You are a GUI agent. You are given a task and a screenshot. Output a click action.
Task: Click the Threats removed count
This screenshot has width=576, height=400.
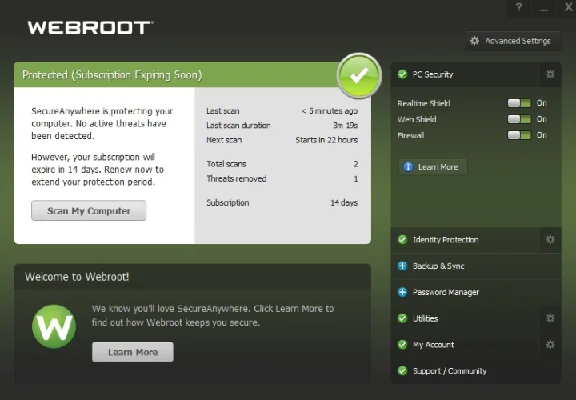356,179
